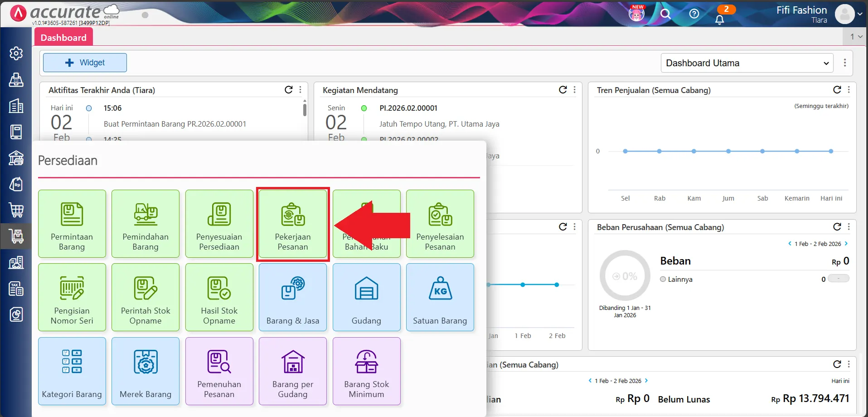This screenshot has width=868, height=417.
Task: Refresh the Kegiatan Mendatang widget
Action: tap(563, 90)
